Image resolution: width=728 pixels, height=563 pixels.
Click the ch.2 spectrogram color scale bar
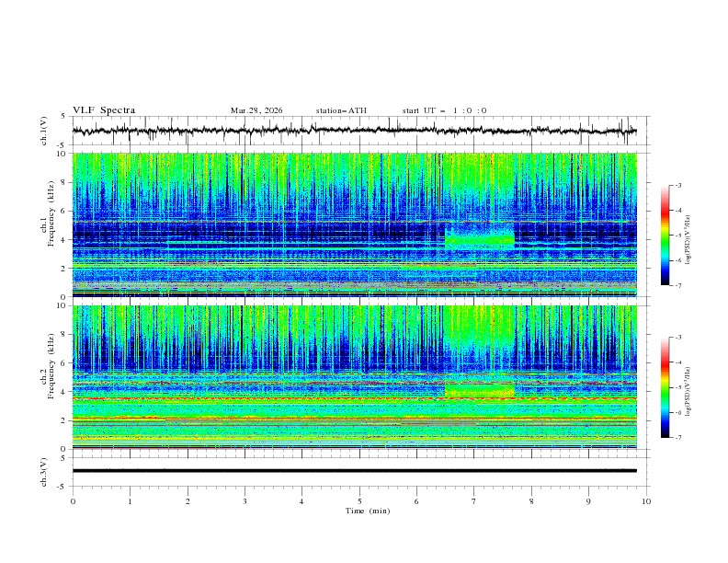(x=665, y=387)
